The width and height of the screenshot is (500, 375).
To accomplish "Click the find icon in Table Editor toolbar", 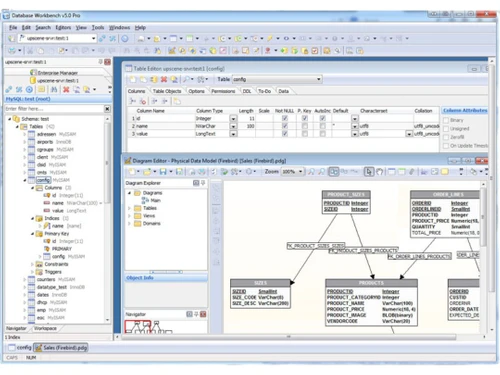I will 186,79.
